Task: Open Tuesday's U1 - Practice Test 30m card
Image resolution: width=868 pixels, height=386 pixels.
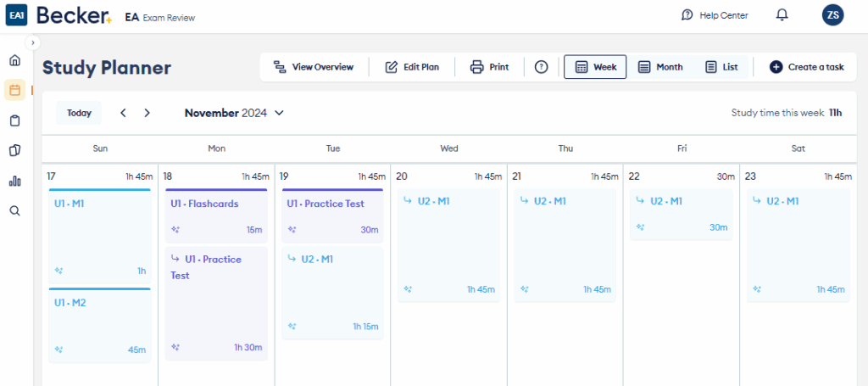Action: pyautogui.click(x=332, y=216)
